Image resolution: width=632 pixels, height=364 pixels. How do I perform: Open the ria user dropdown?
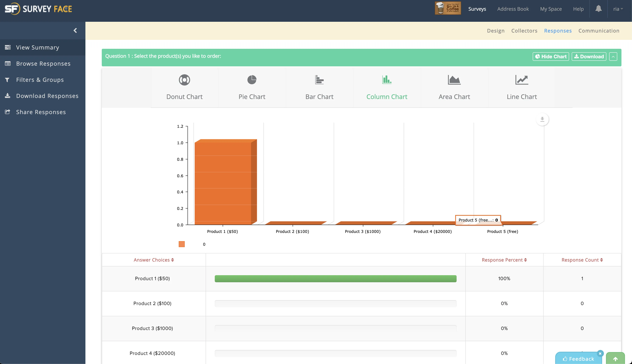pyautogui.click(x=618, y=9)
